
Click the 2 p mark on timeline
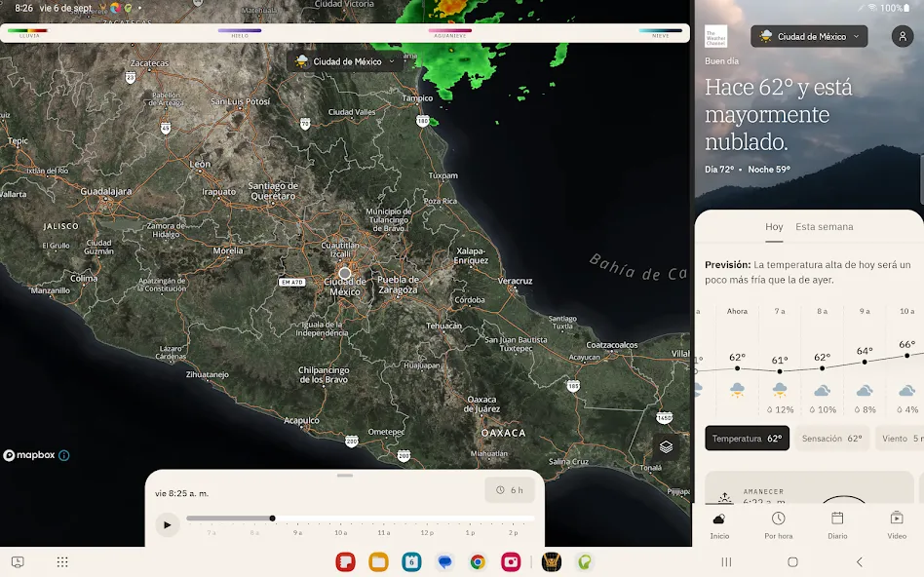click(x=514, y=532)
